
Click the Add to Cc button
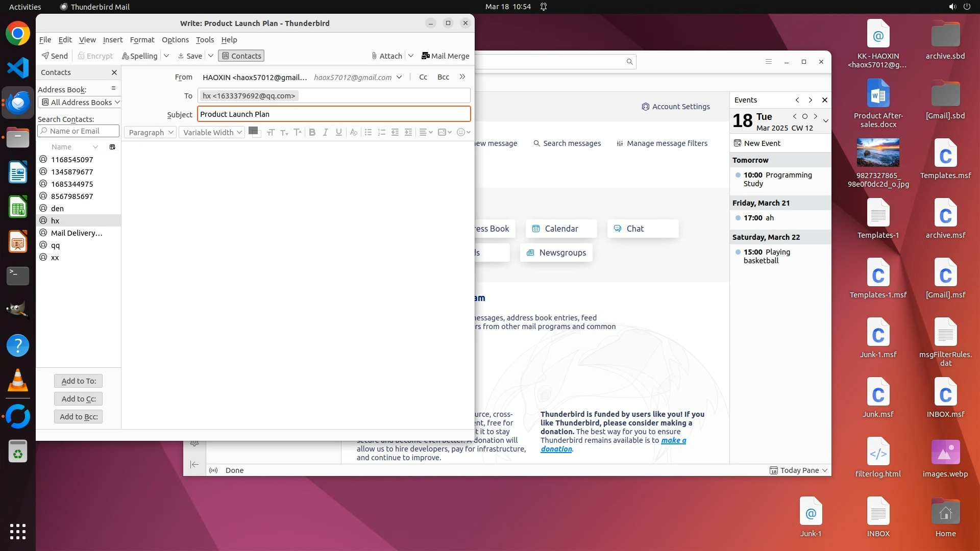(79, 398)
